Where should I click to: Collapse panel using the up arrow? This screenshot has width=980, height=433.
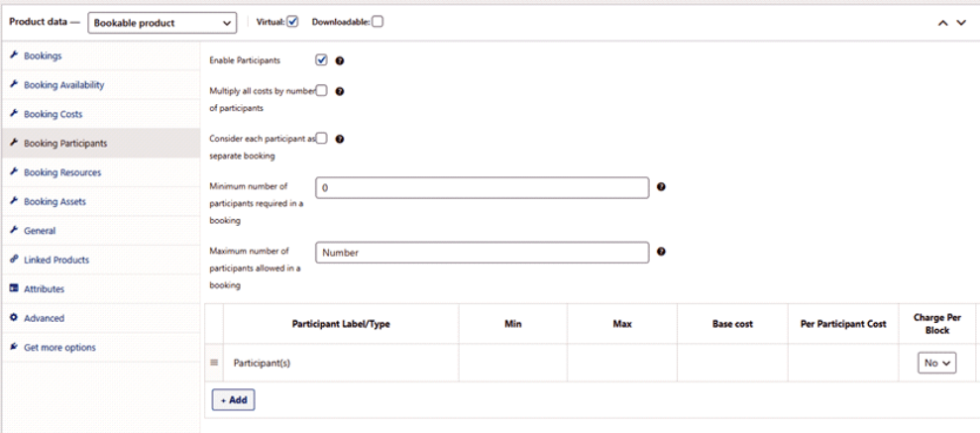tap(942, 23)
